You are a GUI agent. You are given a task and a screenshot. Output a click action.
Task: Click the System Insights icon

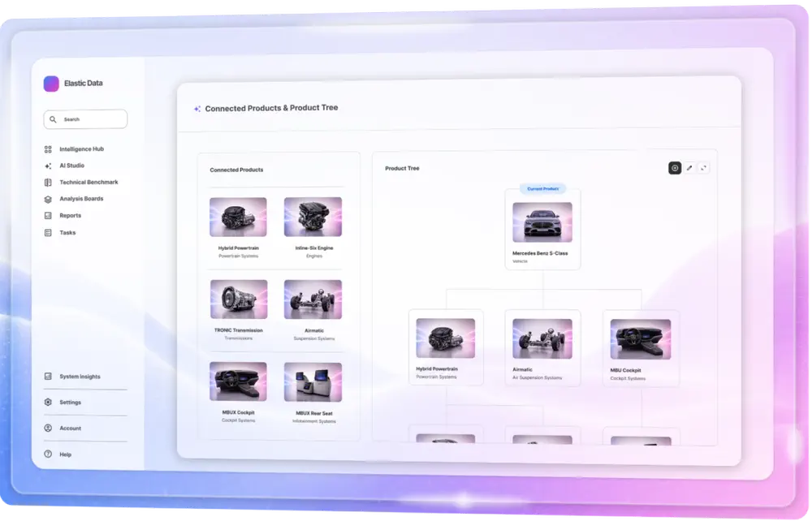48,376
